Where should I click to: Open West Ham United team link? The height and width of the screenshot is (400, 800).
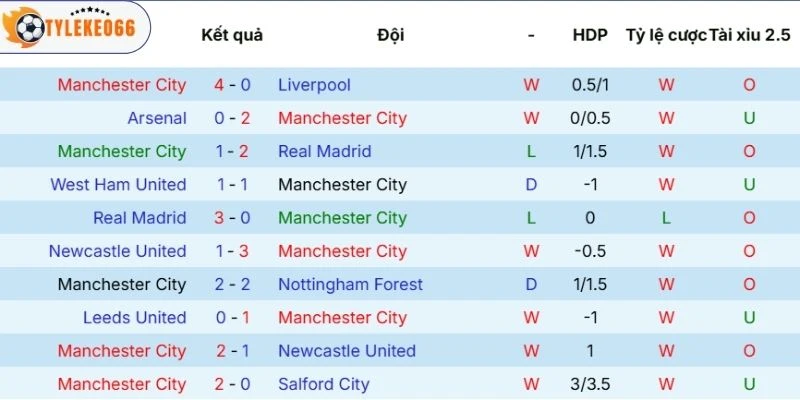(x=118, y=184)
